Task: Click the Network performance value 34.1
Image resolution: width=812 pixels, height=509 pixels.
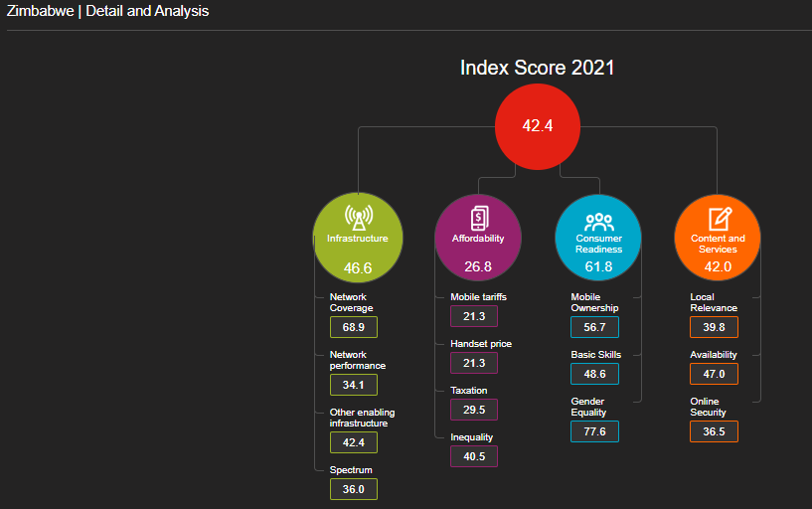Action: [354, 385]
